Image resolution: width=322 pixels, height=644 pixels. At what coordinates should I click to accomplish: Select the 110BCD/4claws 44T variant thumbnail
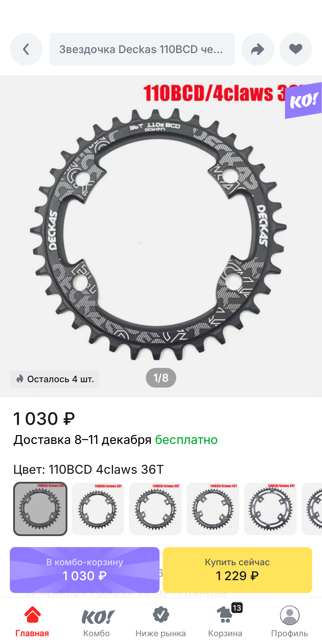[x=270, y=509]
